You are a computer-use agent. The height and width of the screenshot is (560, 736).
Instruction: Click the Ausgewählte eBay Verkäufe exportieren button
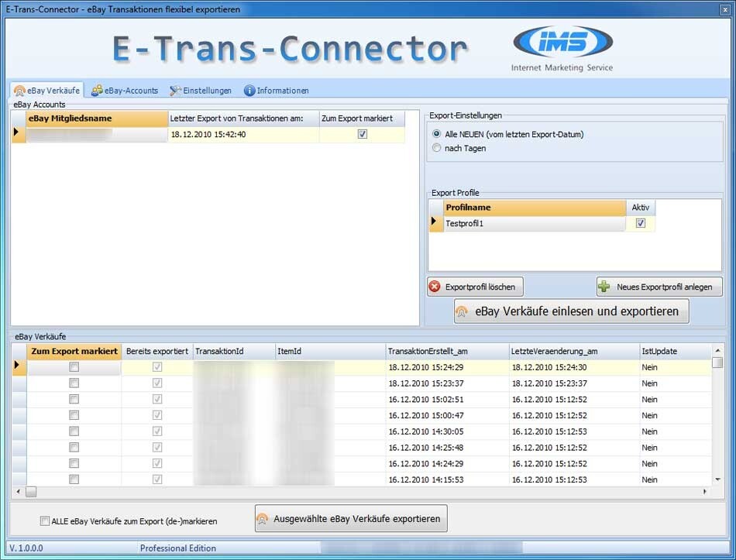[x=350, y=517]
